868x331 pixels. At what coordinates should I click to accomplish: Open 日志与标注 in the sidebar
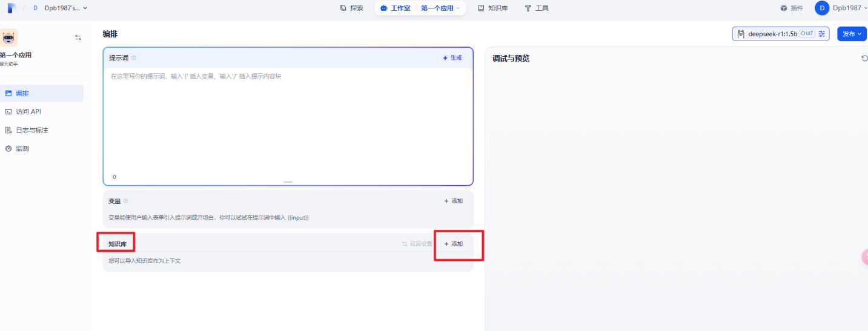42,130
